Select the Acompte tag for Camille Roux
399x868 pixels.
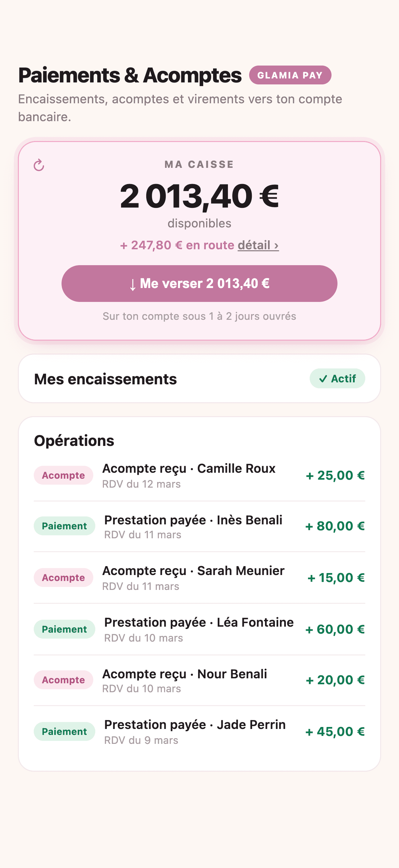pyautogui.click(x=63, y=475)
